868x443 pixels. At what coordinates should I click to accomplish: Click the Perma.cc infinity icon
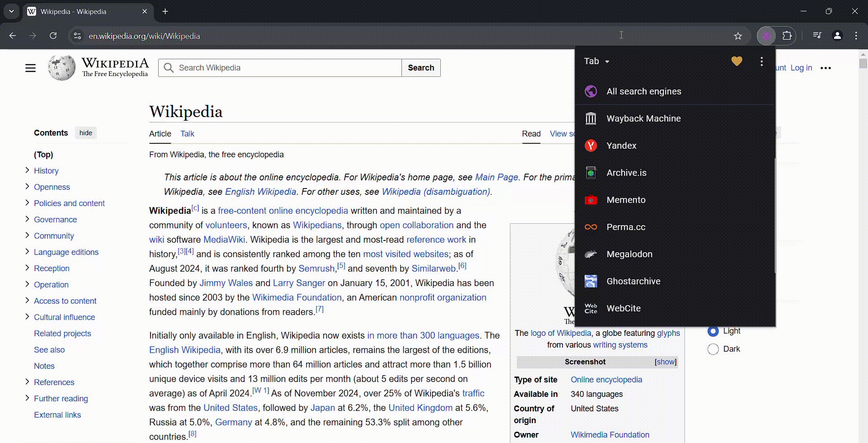coord(591,227)
